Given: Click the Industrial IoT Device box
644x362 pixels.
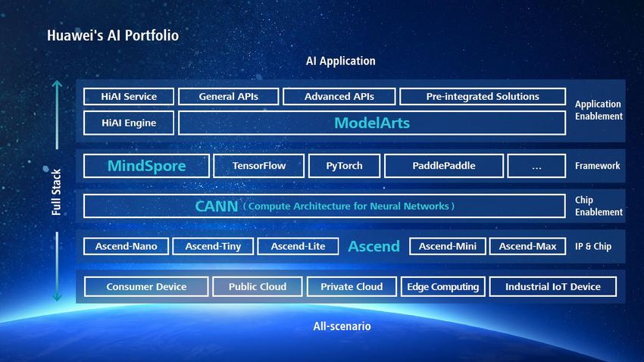Looking at the screenshot, I should (553, 286).
